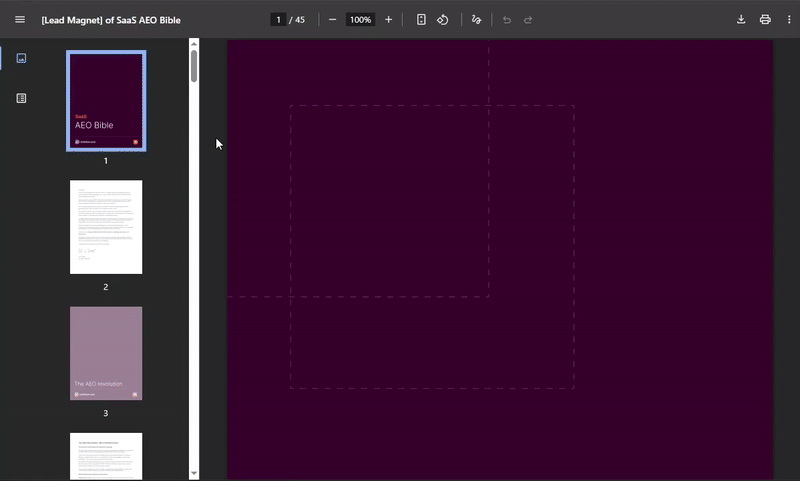
Task: Click the 100% zoom level field
Action: pyautogui.click(x=360, y=20)
